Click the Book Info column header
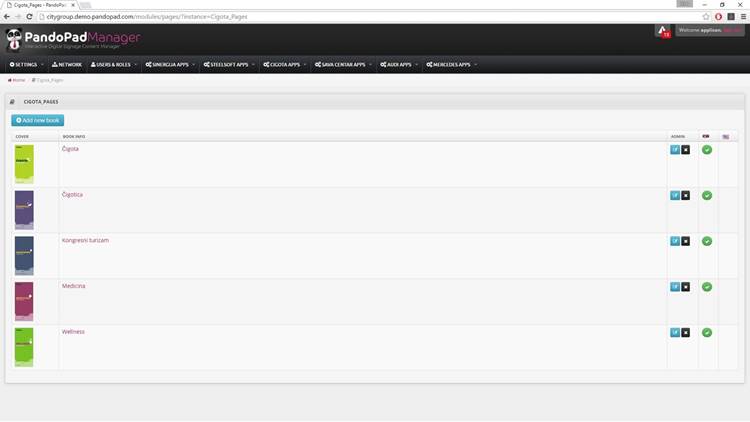The image size is (750, 422). 74,137
